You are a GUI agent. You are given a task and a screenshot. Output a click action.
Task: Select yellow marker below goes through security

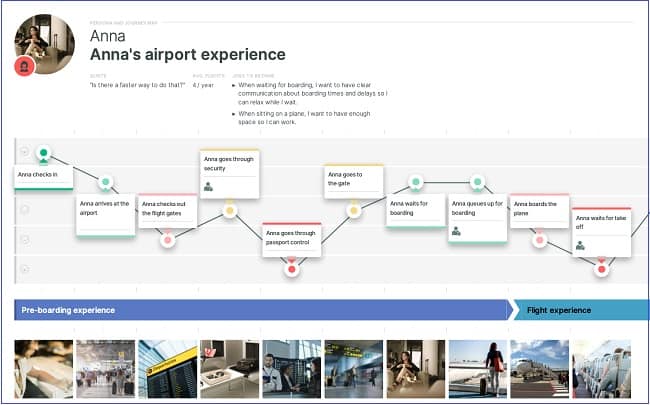[x=230, y=211]
